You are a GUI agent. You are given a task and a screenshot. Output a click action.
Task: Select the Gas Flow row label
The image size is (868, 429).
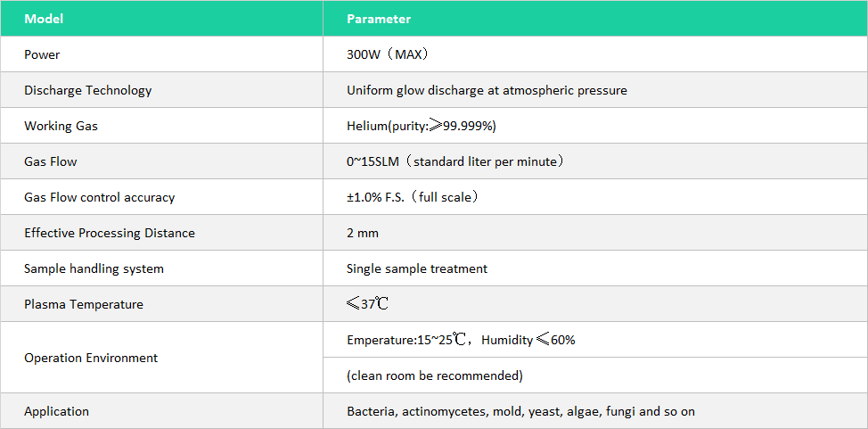pyautogui.click(x=50, y=161)
